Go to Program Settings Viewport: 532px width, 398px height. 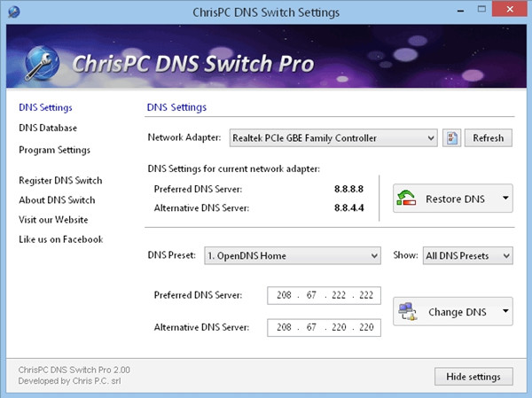click(55, 150)
